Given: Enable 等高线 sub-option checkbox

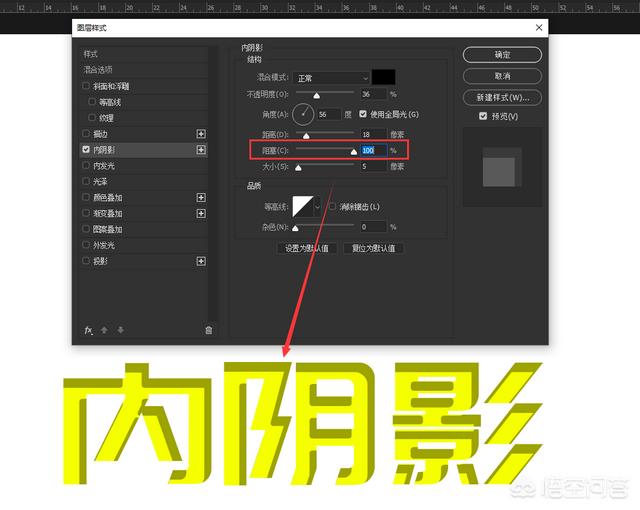Looking at the screenshot, I should (92, 102).
